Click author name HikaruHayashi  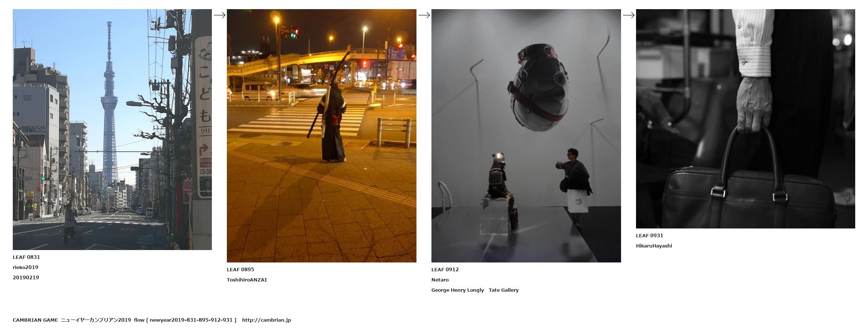654,246
